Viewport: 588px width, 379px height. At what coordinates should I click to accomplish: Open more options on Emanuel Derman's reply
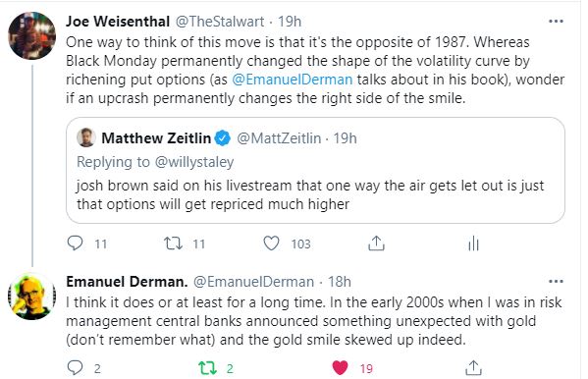pos(556,282)
